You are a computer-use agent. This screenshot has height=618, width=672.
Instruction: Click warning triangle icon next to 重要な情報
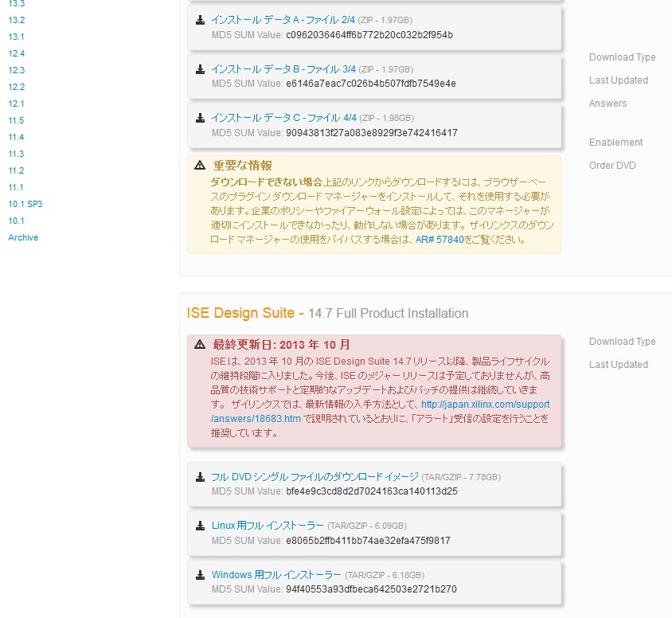click(200, 166)
